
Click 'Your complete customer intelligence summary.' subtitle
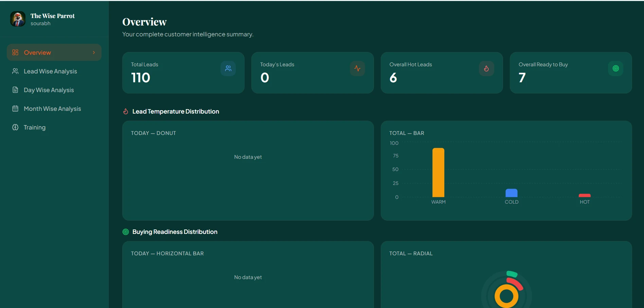188,34
